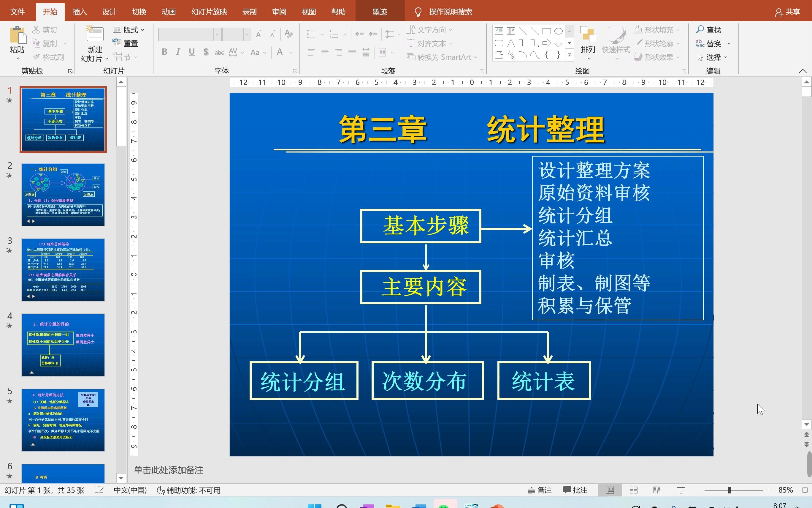Screen dimensions: 812x508
Task: Switch to Reading view icon
Action: tap(657, 490)
